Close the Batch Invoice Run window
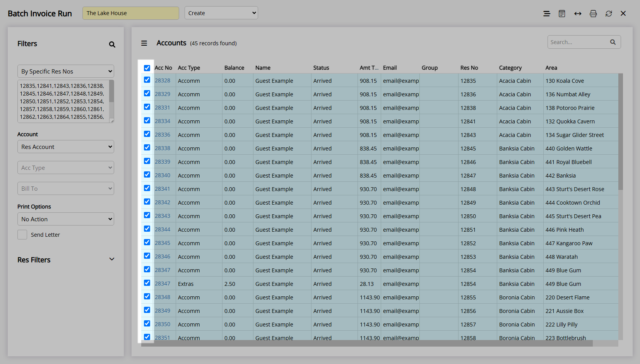The height and width of the screenshot is (364, 640). (623, 14)
